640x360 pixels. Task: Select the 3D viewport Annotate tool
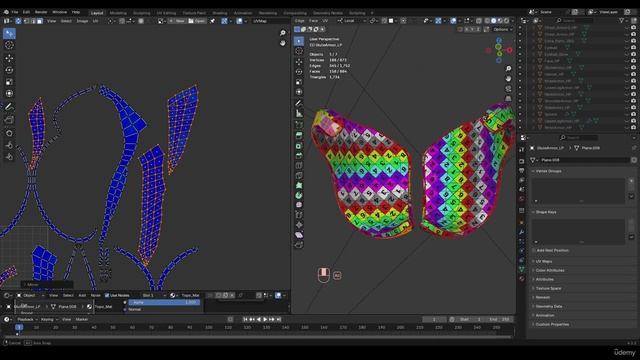pos(299,104)
